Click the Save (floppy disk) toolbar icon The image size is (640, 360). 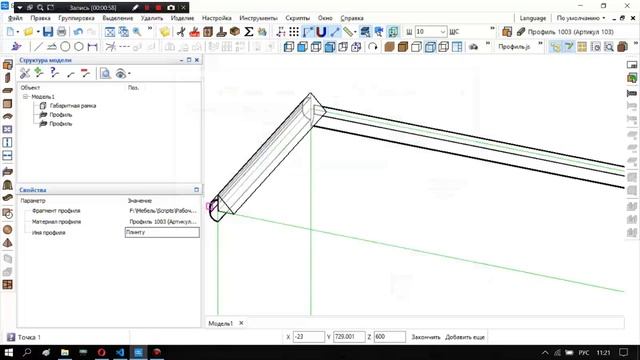point(48,32)
